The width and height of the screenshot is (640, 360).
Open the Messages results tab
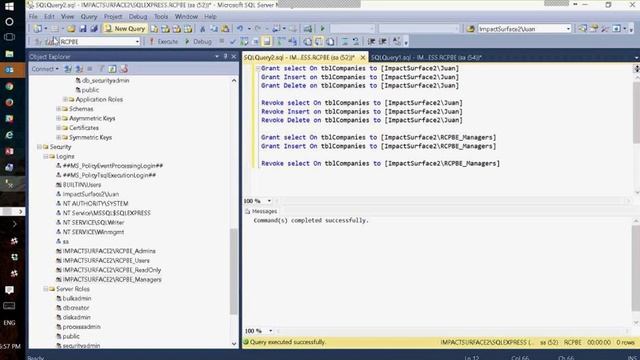[x=261, y=211]
